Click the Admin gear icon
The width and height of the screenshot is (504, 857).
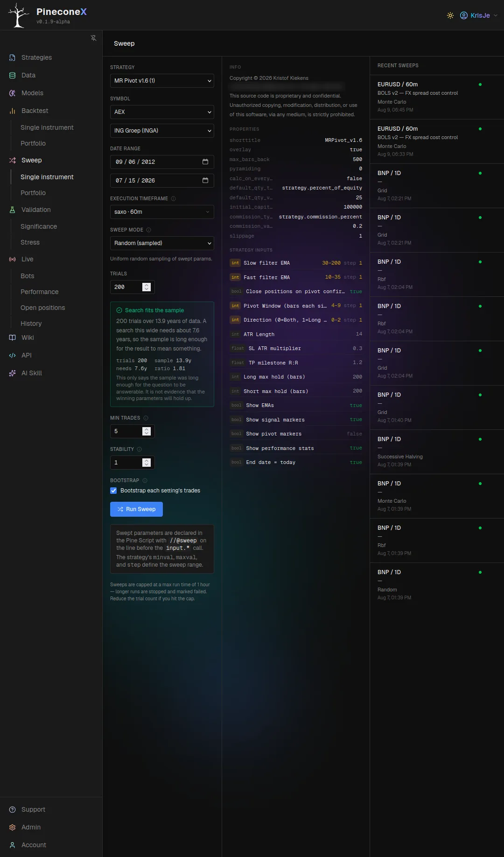tap(13, 827)
